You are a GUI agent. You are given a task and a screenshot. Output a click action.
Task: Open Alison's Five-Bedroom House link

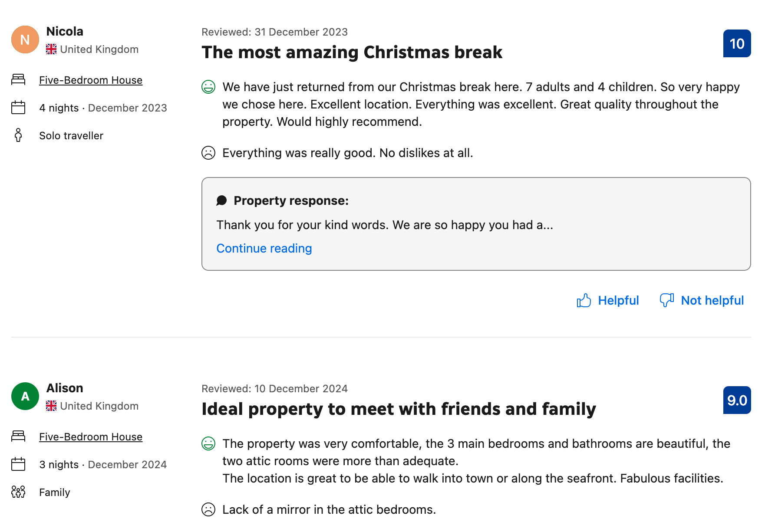pyautogui.click(x=91, y=437)
